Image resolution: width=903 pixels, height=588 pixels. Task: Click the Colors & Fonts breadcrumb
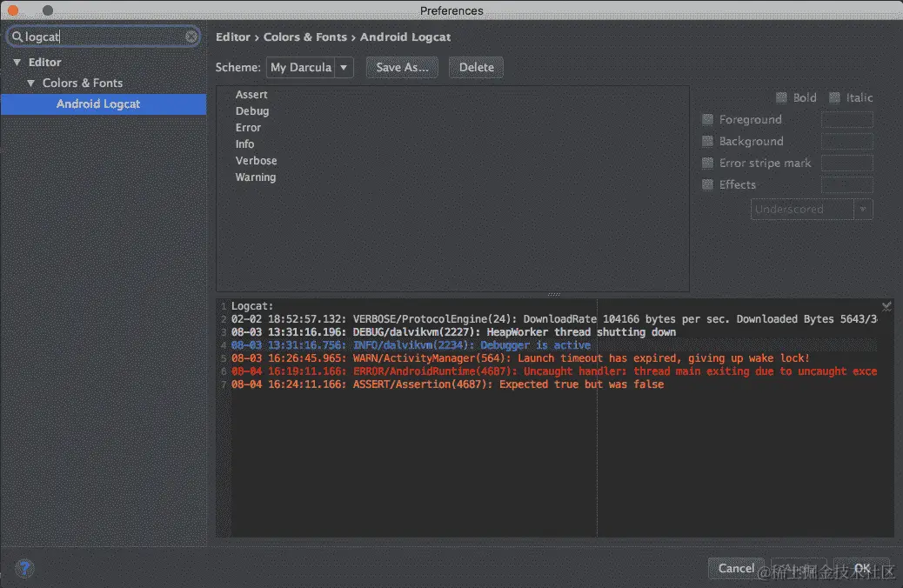click(x=305, y=37)
